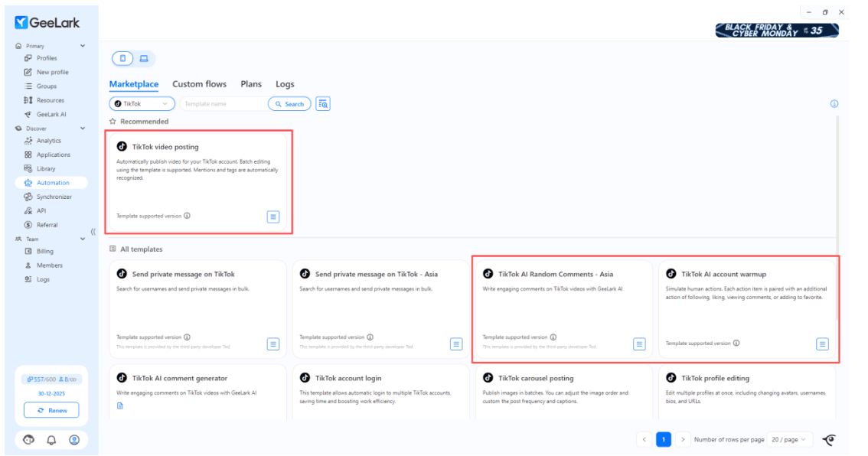The height and width of the screenshot is (456, 868).
Task: Click the GeeLark bird icon at bottom right
Action: click(829, 440)
